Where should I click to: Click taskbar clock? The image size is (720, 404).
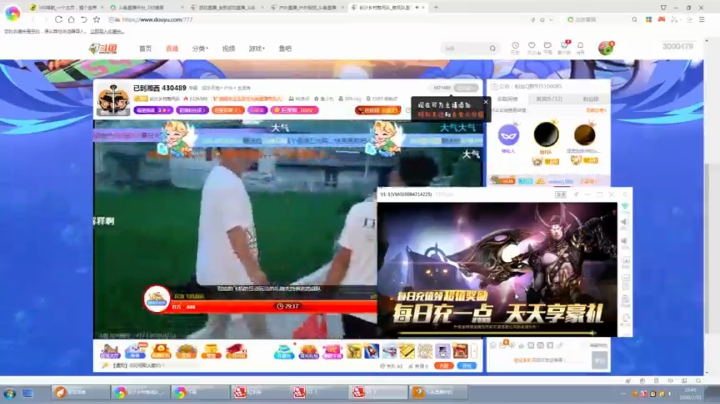[x=690, y=393]
